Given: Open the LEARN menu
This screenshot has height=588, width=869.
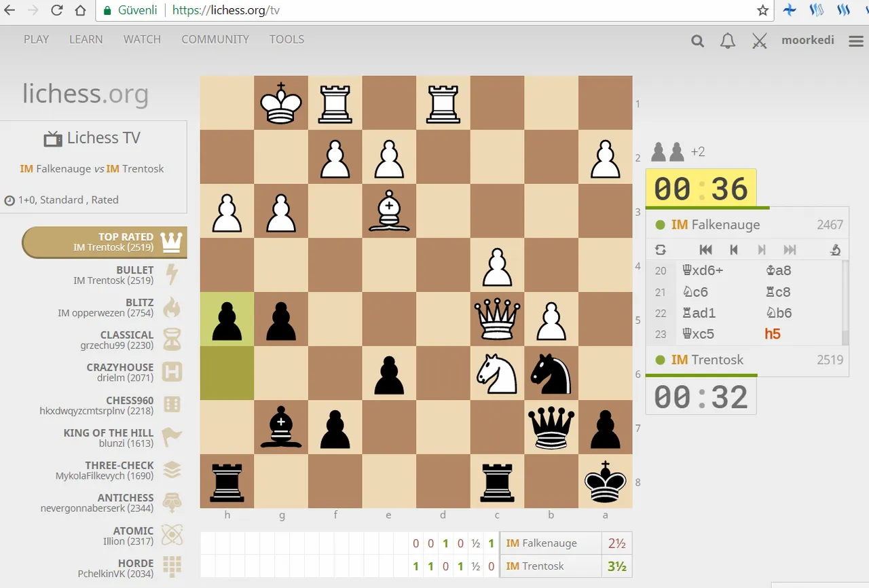Looking at the screenshot, I should (86, 39).
